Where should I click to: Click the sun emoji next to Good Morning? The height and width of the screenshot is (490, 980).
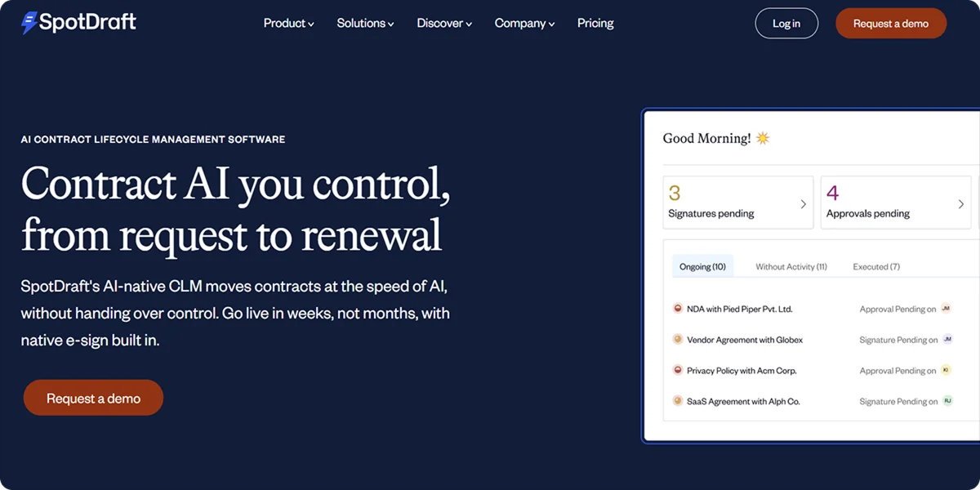click(x=763, y=138)
